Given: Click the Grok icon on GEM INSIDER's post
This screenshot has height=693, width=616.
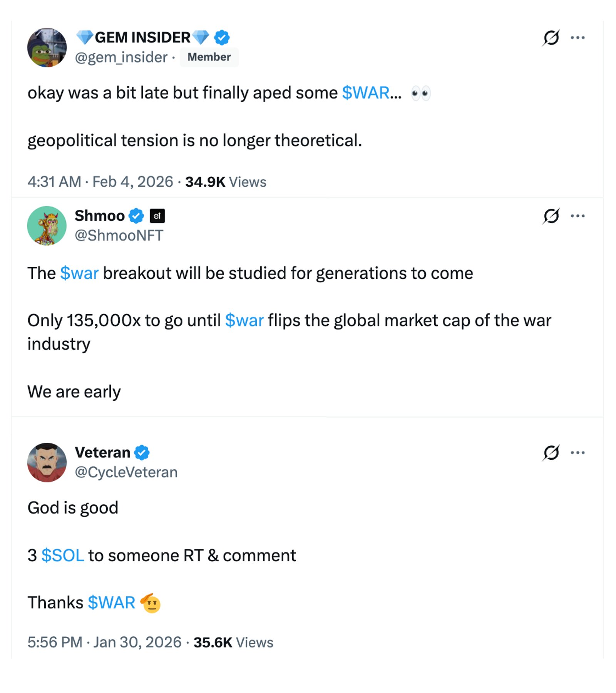Looking at the screenshot, I should click(551, 38).
